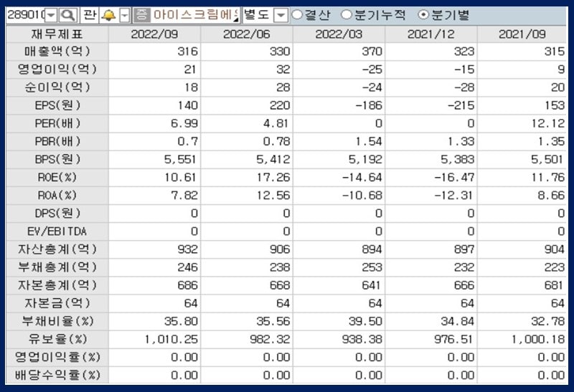Screen dimensions: 574x392
Task: Click the 아이스크림에듀 stock name field
Action: click(x=195, y=15)
